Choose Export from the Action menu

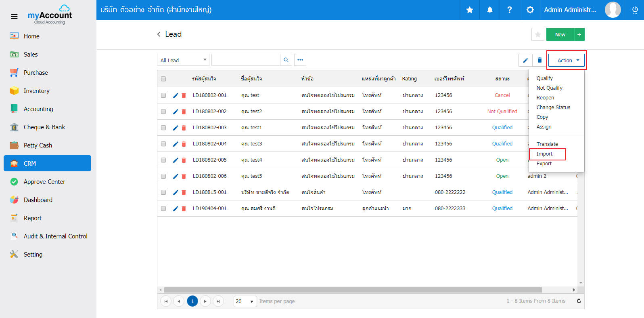544,164
